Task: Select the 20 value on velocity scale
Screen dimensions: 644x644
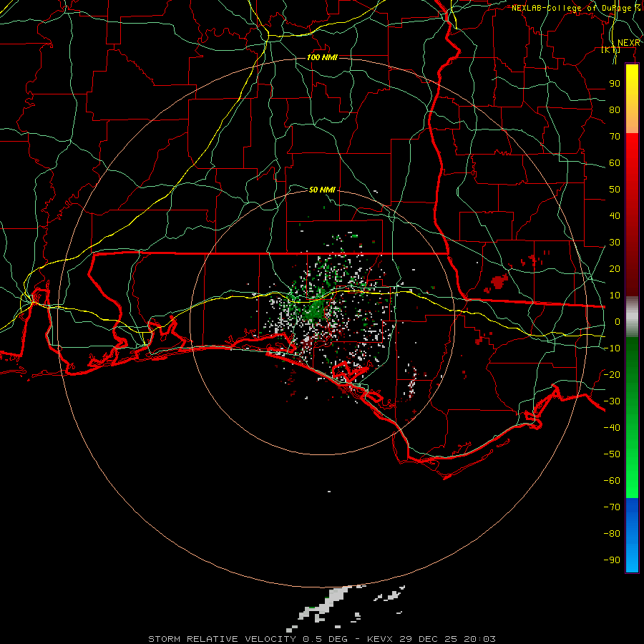Action: pos(615,268)
